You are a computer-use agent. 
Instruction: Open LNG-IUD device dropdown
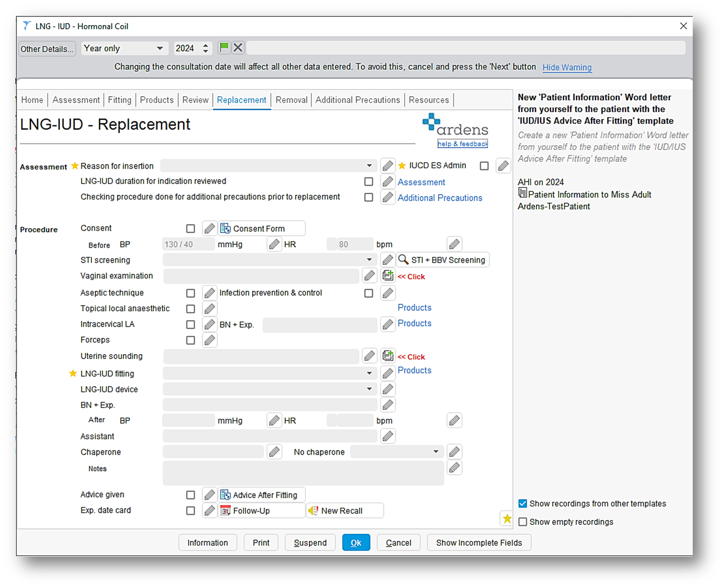[x=269, y=389]
